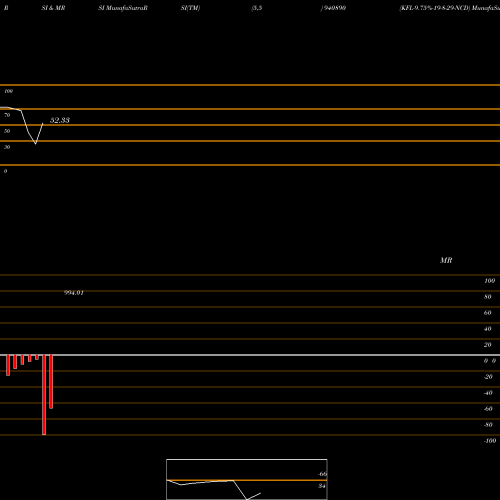Click the 50 level label on RSI axis
The image size is (500, 500).
(x=7, y=131)
